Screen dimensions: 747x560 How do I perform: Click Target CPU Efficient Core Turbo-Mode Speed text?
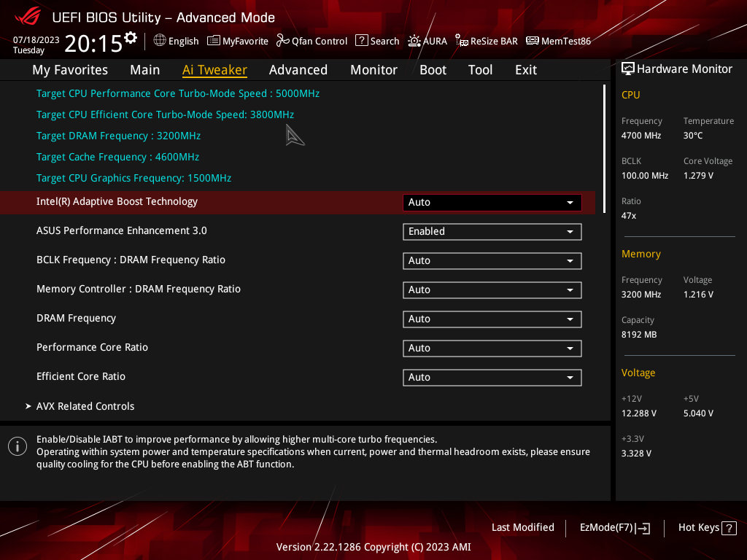pyautogui.click(x=166, y=114)
